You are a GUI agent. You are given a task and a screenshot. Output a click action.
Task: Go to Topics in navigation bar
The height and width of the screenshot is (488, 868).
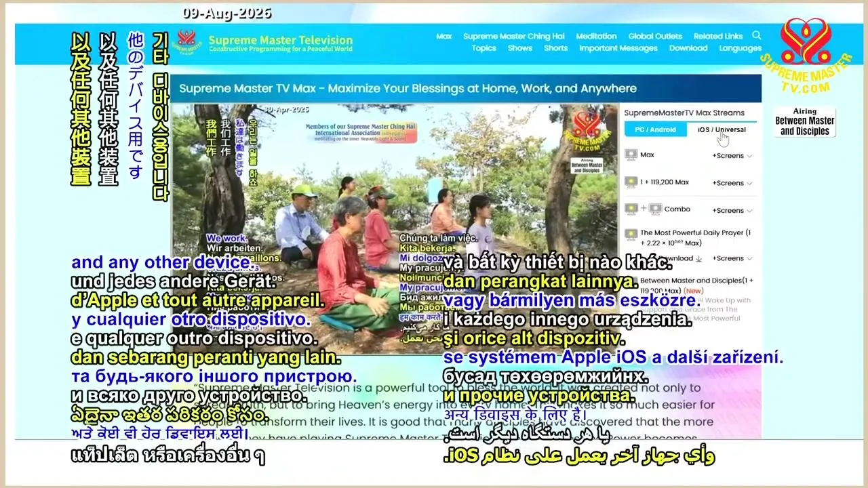click(x=484, y=48)
